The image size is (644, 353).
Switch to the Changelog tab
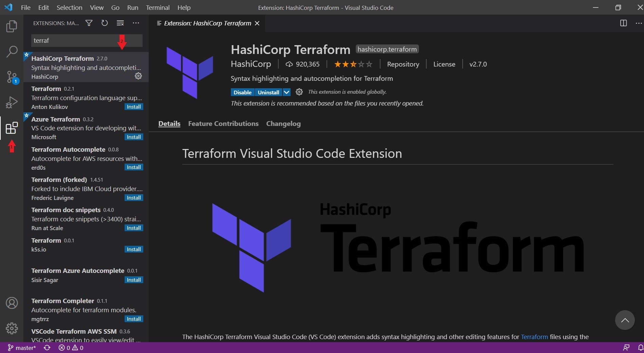[283, 124]
